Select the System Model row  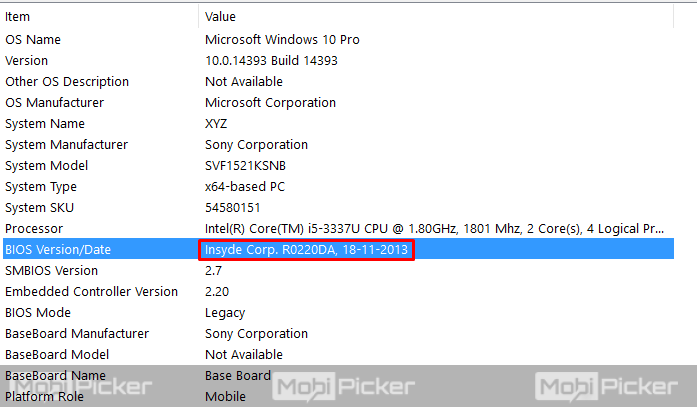(46, 166)
